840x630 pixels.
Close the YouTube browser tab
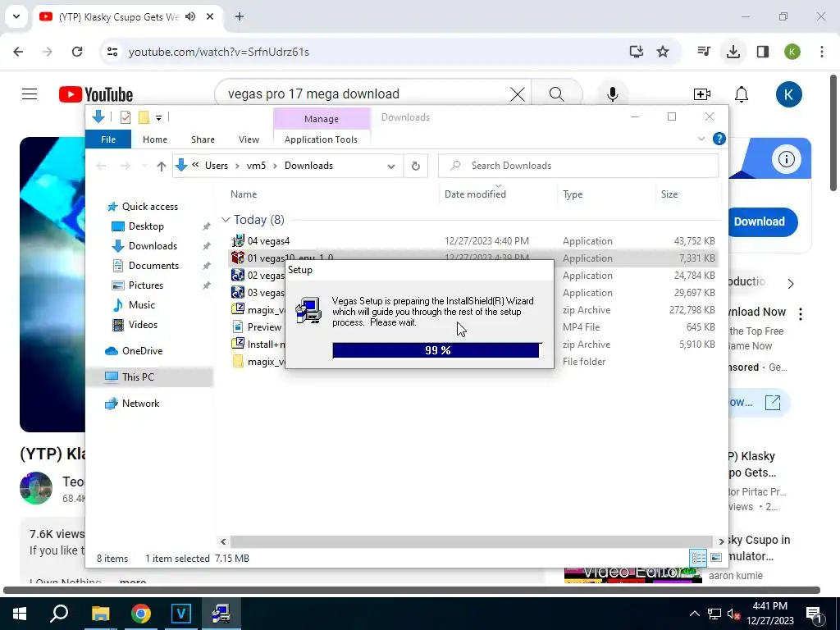[210, 16]
